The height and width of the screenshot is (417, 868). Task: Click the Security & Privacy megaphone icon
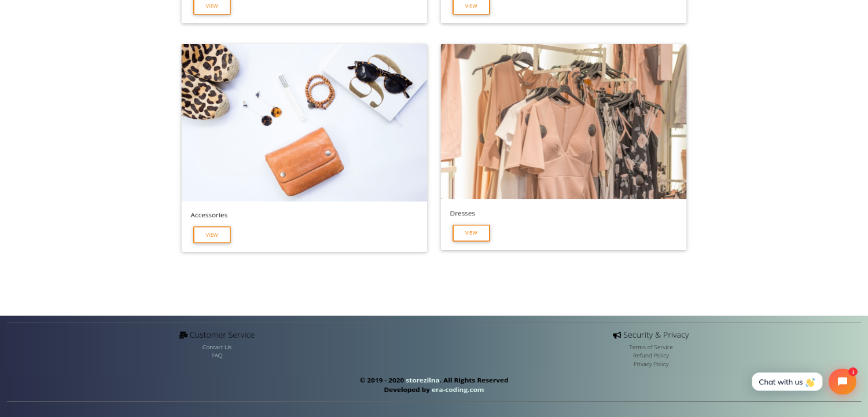pos(617,335)
